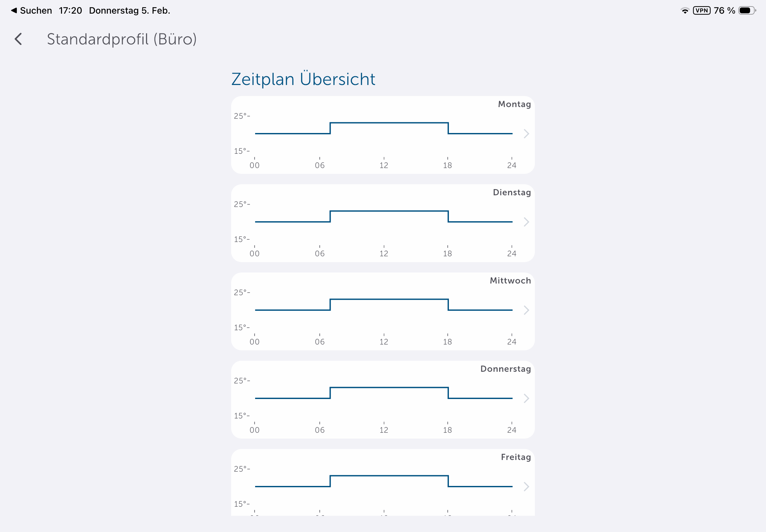This screenshot has width=766, height=532.
Task: Go back using the header back arrow
Action: (19, 39)
